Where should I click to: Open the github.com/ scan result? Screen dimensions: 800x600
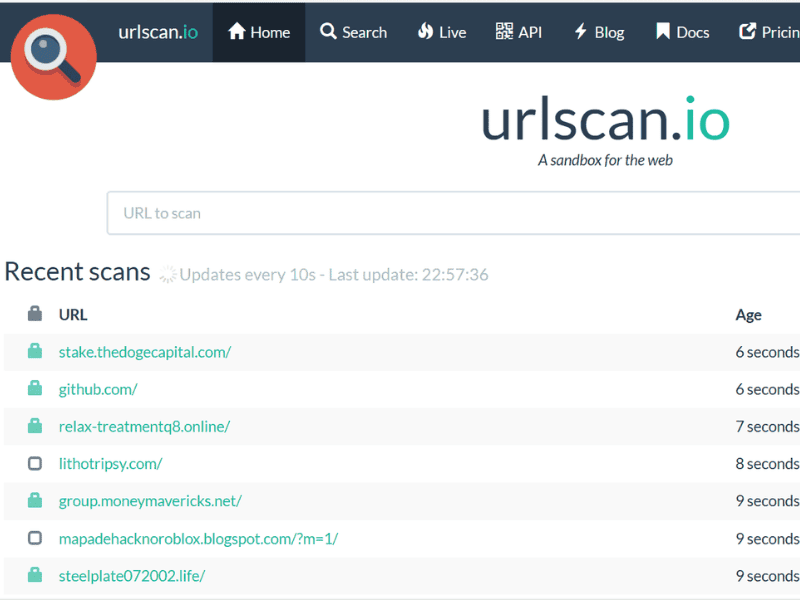click(x=98, y=389)
